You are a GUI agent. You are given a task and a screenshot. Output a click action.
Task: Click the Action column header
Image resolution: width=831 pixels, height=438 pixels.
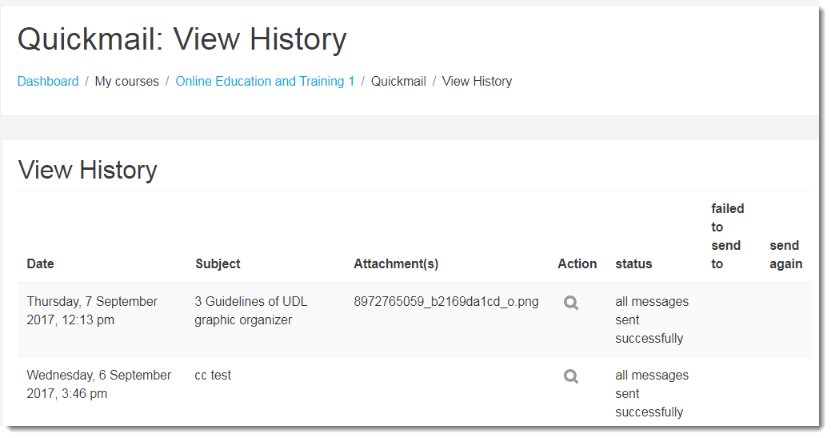(577, 264)
